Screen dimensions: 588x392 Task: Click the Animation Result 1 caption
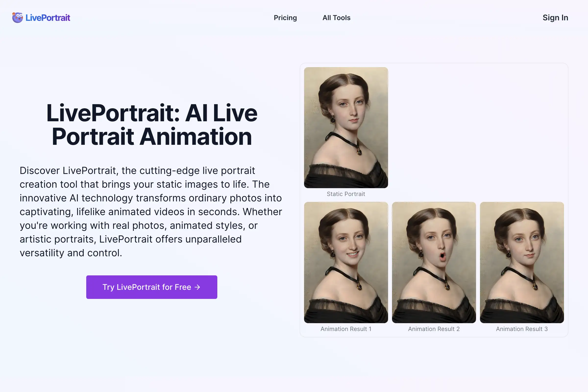346,329
